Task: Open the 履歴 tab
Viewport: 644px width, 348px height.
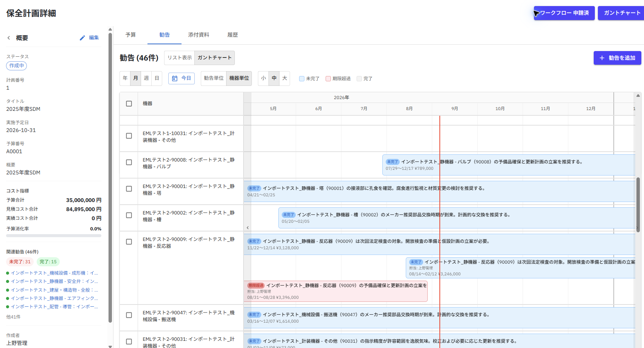Action: tap(233, 35)
